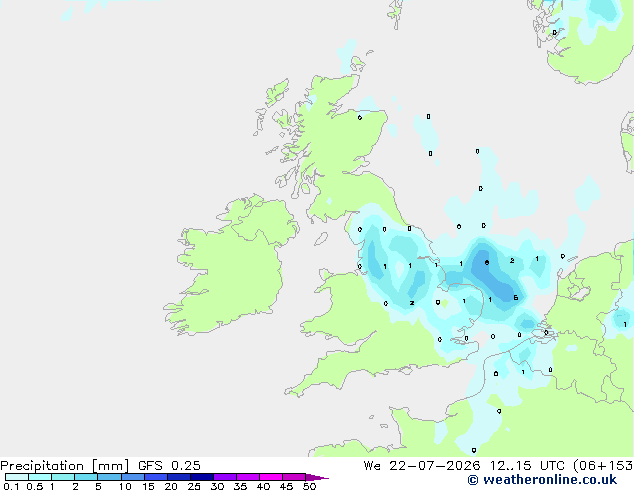Pick the 30–35 mm purple swatch

(225, 477)
